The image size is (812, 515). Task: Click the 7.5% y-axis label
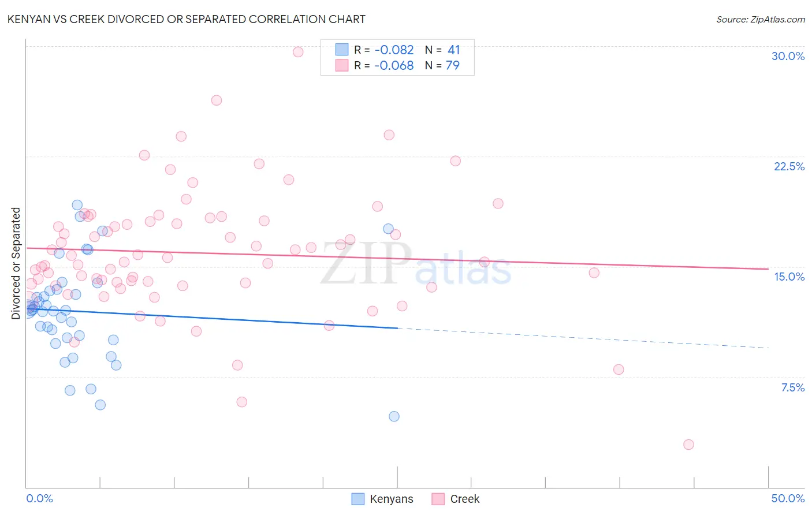pyautogui.click(x=792, y=387)
